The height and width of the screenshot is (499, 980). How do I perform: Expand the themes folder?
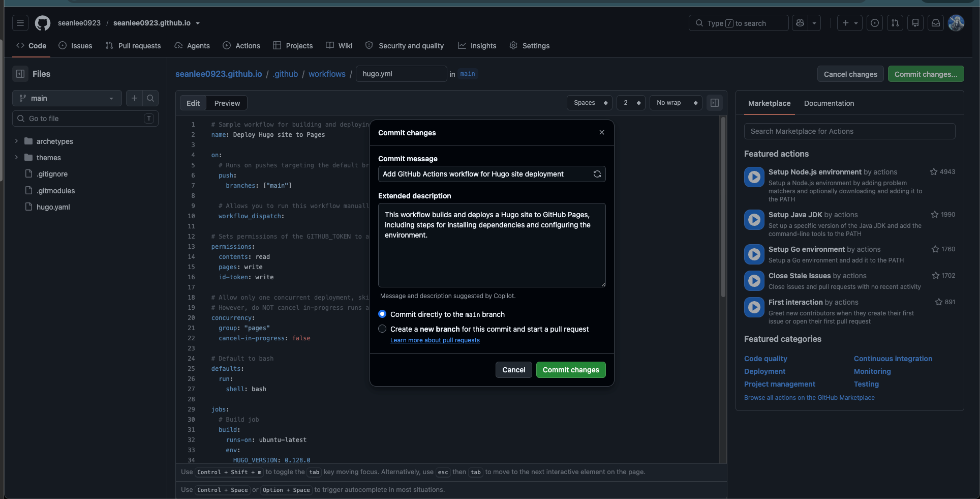coord(16,158)
